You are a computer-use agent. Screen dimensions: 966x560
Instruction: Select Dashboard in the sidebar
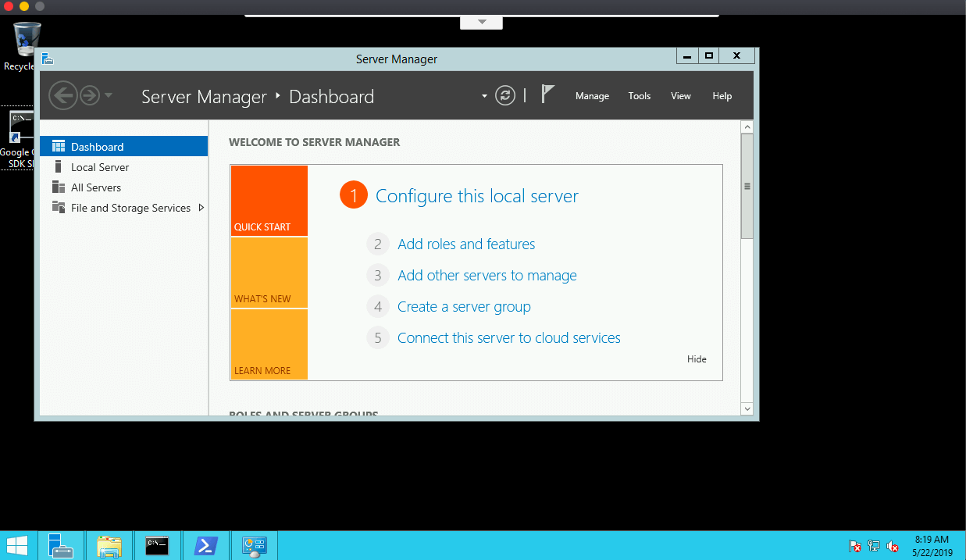tap(97, 146)
